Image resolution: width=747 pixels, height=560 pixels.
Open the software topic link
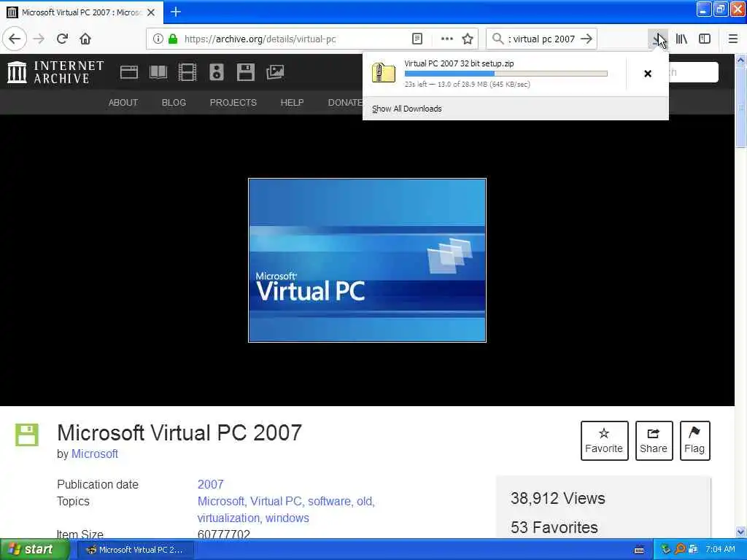pyautogui.click(x=330, y=502)
